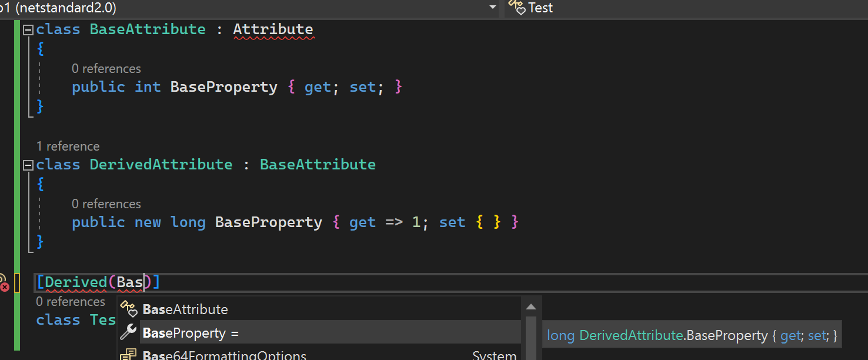The width and height of the screenshot is (868, 360).
Task: Click '0 references' above class Test
Action: [71, 301]
